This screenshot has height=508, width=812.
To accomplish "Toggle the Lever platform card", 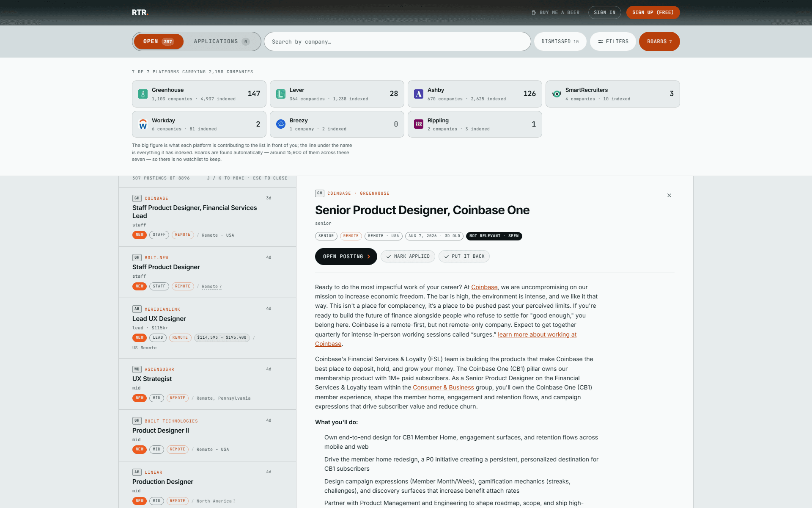I will [337, 94].
